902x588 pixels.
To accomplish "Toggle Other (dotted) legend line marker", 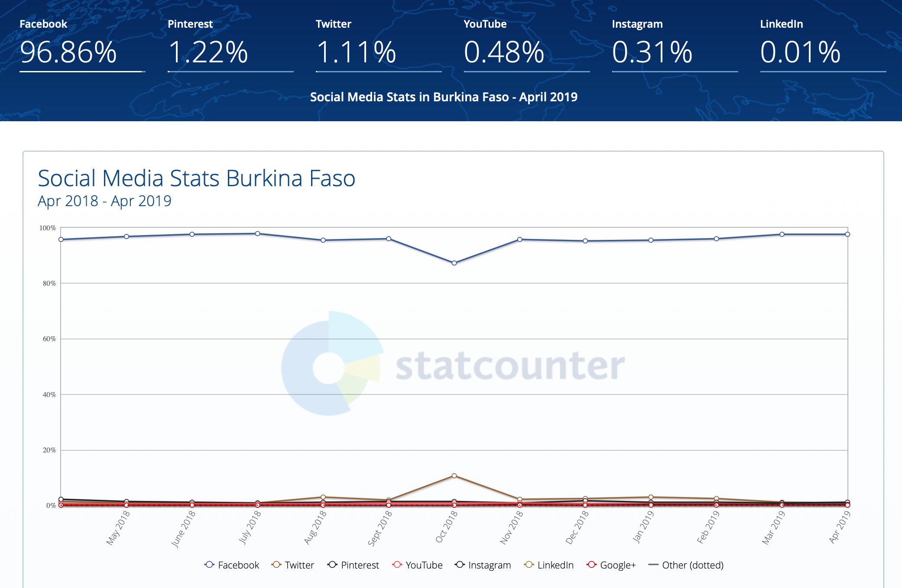I will click(653, 565).
